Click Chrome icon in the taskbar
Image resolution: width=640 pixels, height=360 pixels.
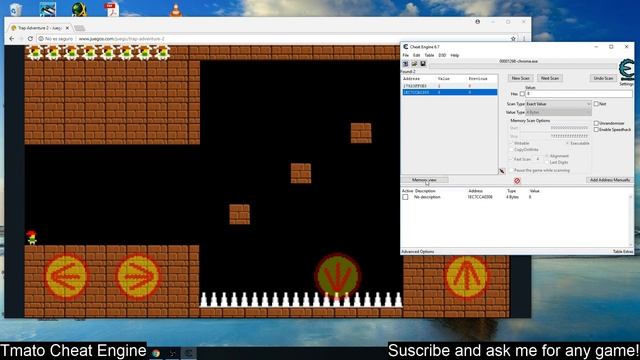(156, 353)
